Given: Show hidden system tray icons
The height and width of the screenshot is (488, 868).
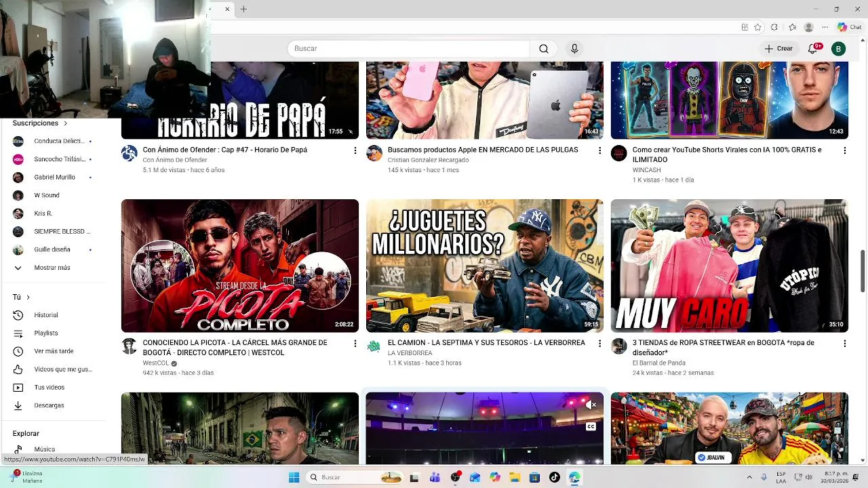Looking at the screenshot, I should tap(749, 477).
